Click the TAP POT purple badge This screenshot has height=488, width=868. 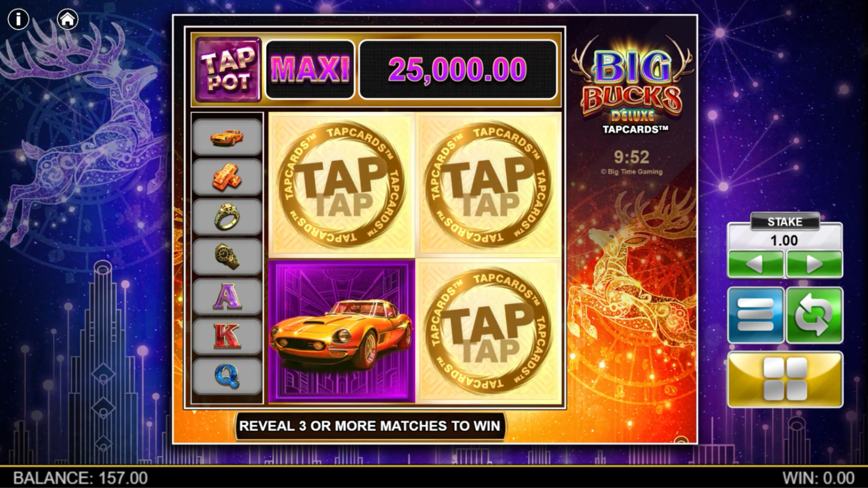click(229, 70)
